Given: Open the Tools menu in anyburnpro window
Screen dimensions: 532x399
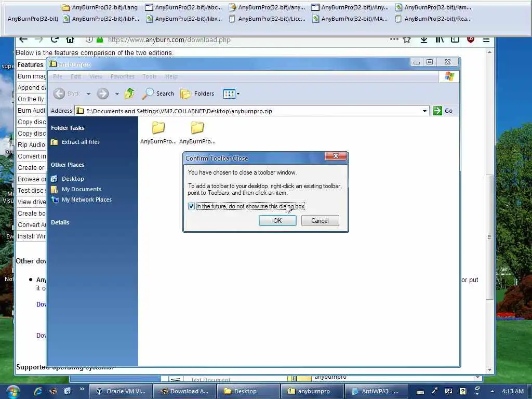Looking at the screenshot, I should click(x=150, y=76).
